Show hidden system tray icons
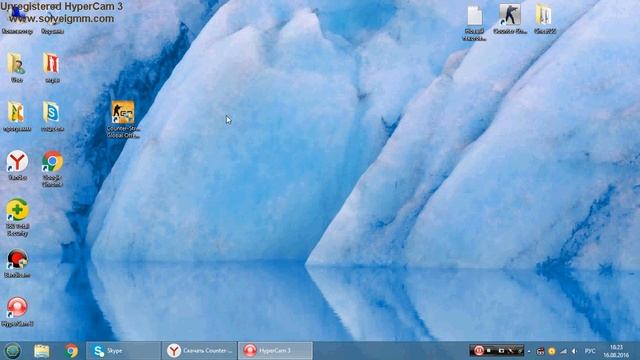The height and width of the screenshot is (360, 640). tap(529, 351)
